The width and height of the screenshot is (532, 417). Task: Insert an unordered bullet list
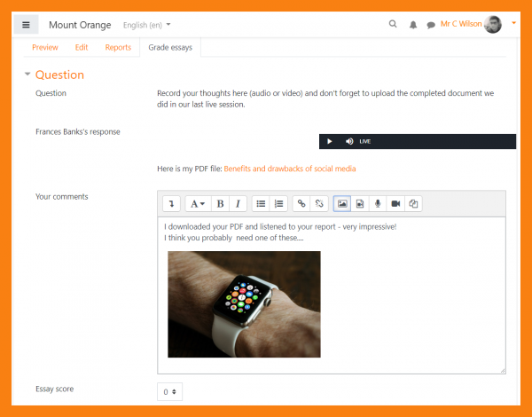(261, 203)
